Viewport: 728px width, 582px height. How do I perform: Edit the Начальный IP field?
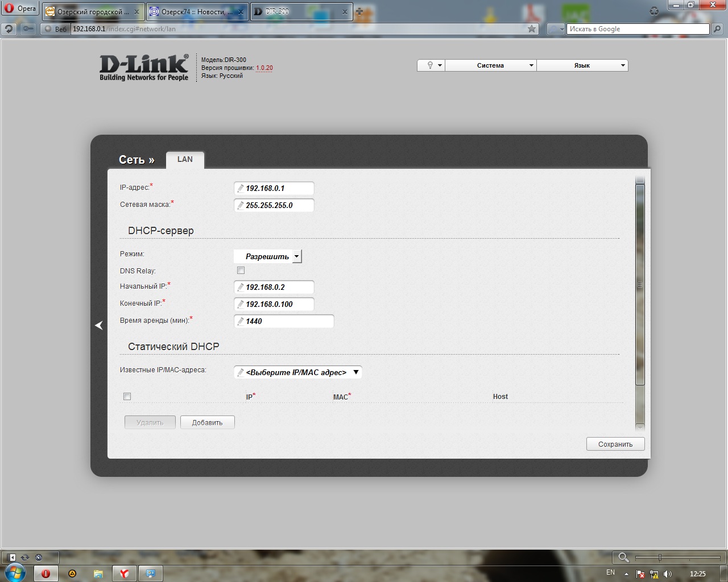point(274,287)
